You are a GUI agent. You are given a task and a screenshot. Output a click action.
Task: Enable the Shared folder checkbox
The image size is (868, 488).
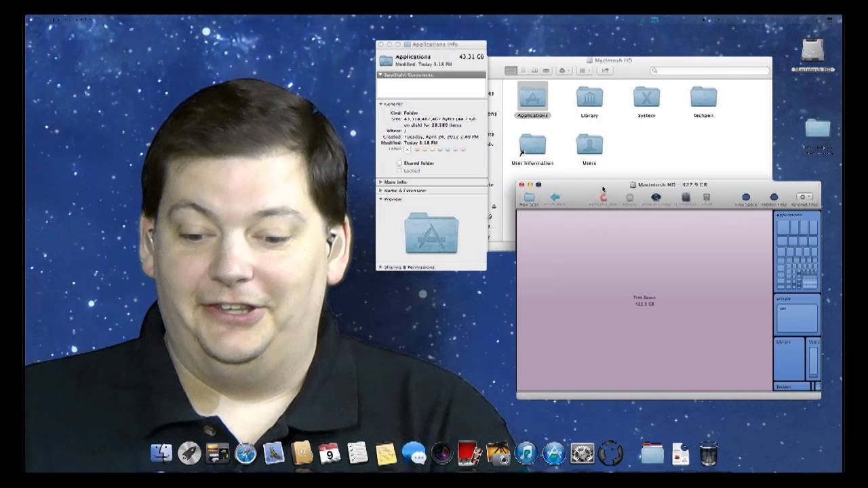[399, 163]
